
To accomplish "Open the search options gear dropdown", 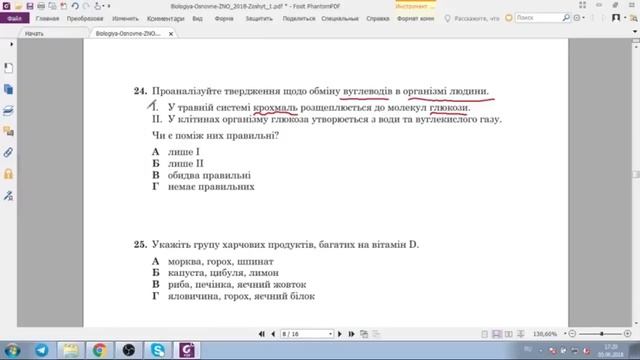I will 578,18.
